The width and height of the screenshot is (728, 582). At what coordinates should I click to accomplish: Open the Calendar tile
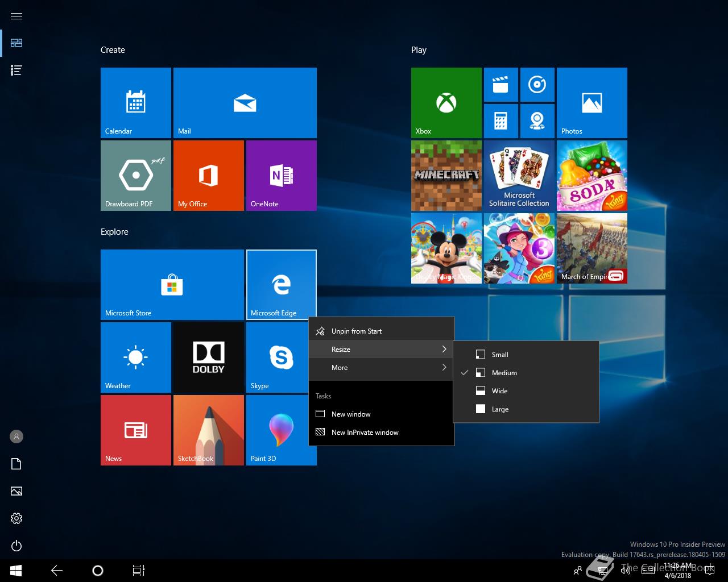click(x=136, y=103)
